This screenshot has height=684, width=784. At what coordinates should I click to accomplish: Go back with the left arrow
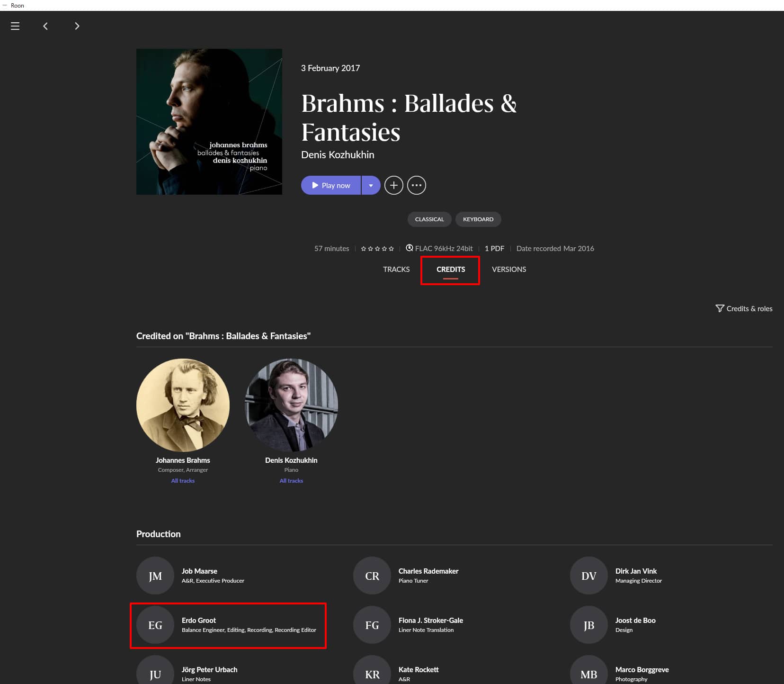point(45,26)
